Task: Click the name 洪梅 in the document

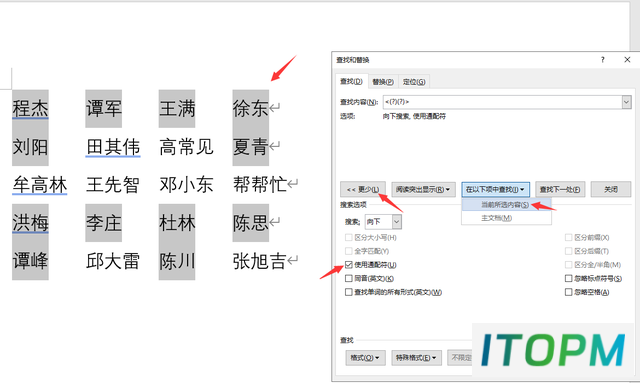Action: (30, 223)
